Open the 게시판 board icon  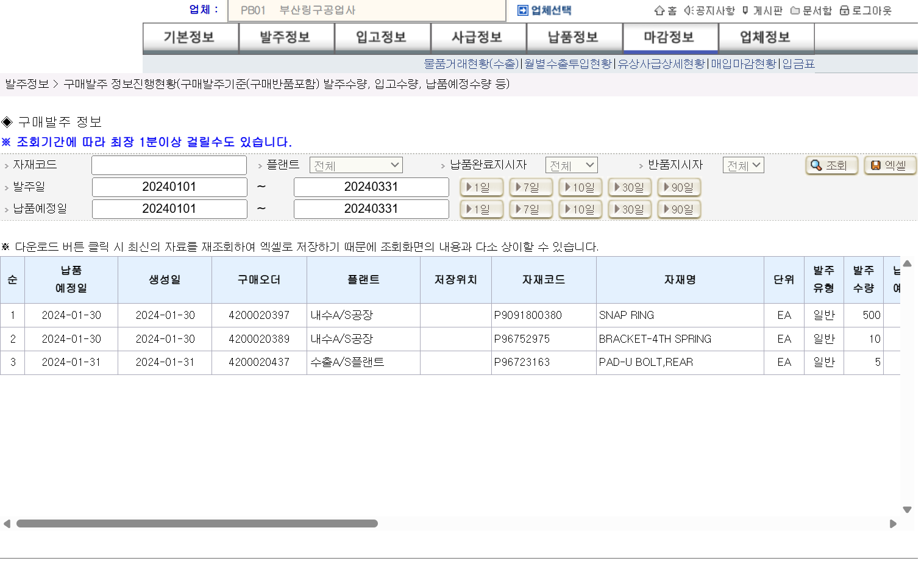(x=745, y=10)
